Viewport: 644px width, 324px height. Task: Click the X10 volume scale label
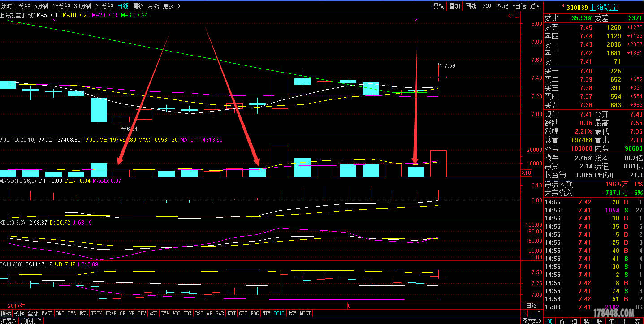(527, 173)
